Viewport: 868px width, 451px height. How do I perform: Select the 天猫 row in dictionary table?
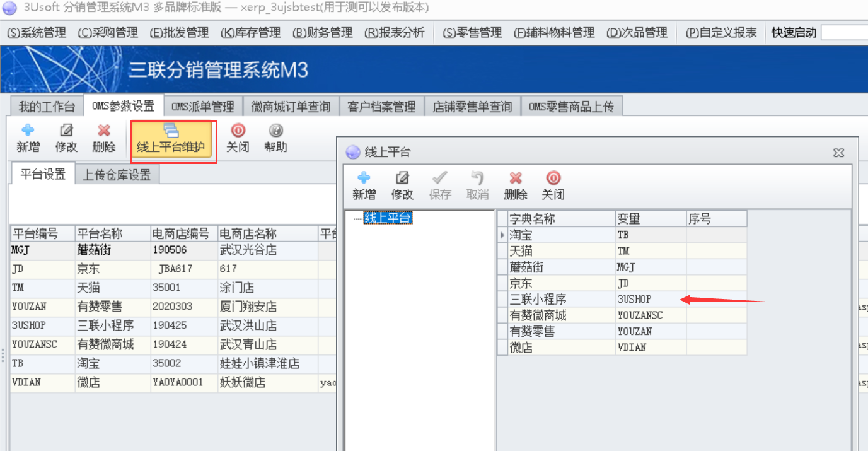click(622, 251)
